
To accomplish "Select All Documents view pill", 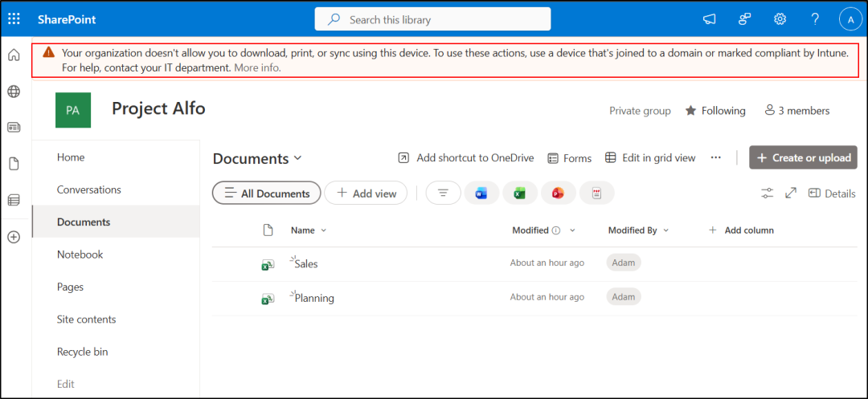I will click(266, 193).
